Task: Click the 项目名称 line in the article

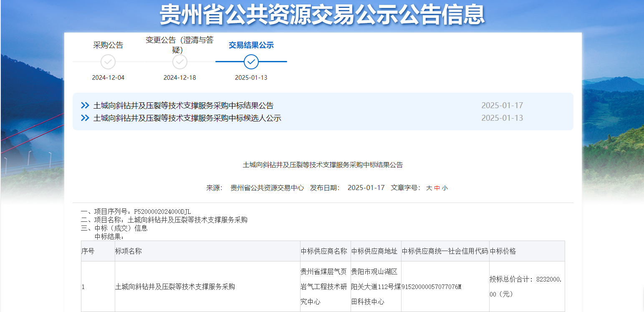Action: (164, 220)
